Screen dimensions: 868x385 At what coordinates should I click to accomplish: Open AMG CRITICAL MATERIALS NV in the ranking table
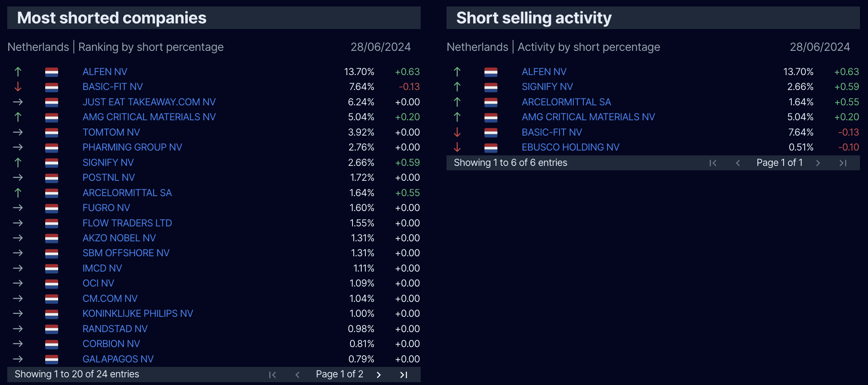click(x=149, y=117)
